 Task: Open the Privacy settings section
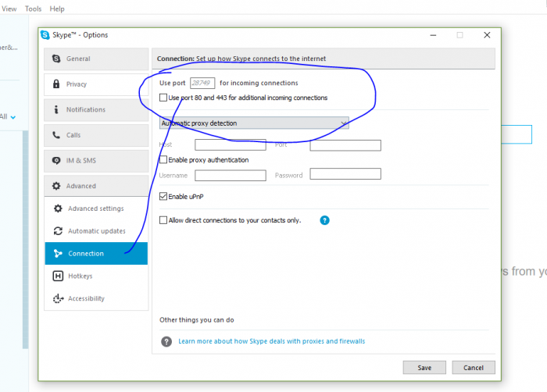pyautogui.click(x=96, y=84)
